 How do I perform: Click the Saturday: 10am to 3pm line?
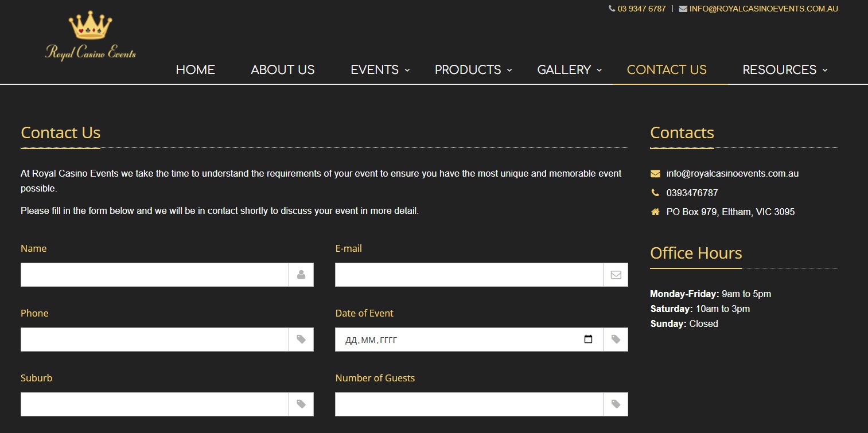pos(700,309)
